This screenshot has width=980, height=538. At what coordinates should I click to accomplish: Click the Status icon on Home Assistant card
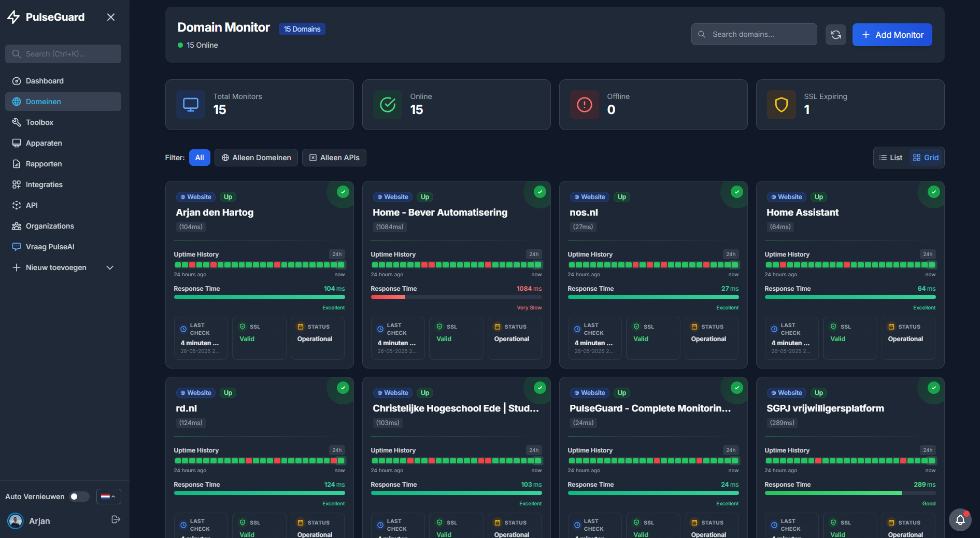point(891,327)
